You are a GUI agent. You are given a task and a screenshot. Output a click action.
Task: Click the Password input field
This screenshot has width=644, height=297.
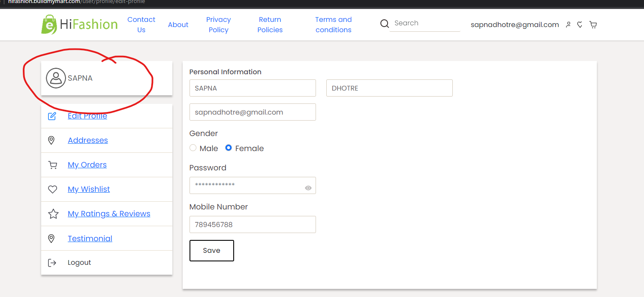(253, 185)
